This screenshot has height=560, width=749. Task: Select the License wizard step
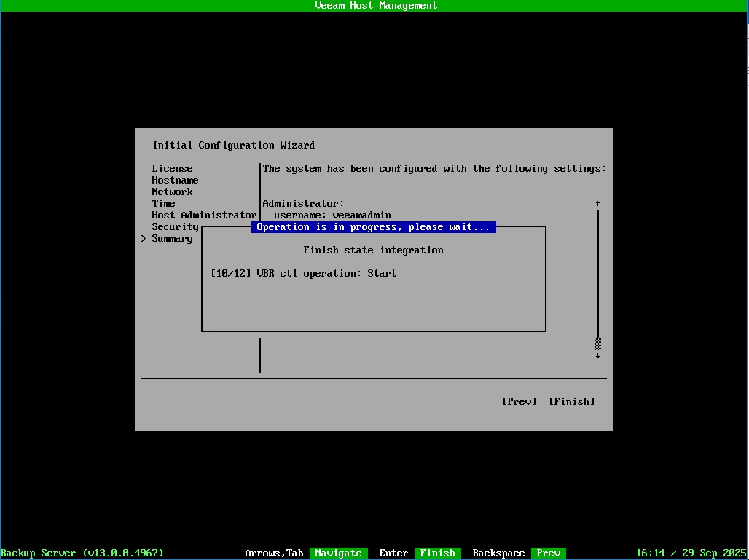pos(172,169)
